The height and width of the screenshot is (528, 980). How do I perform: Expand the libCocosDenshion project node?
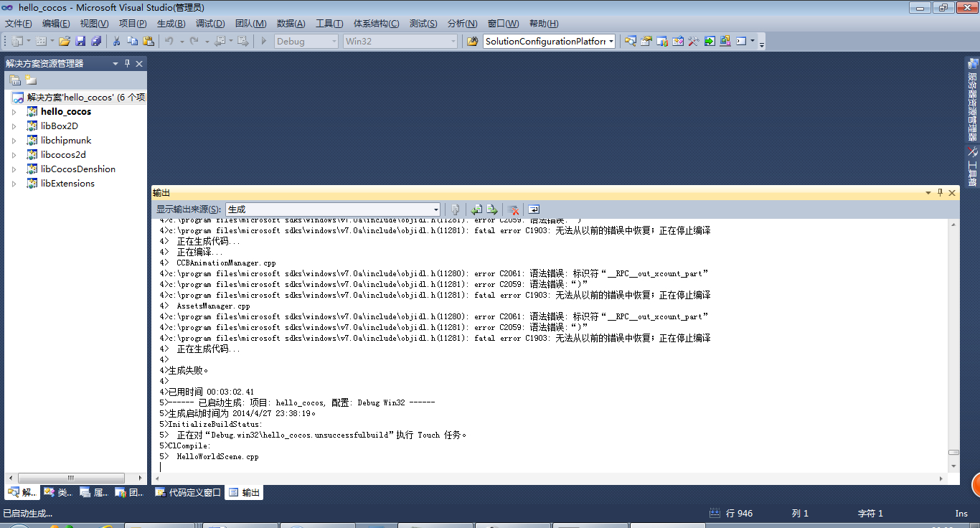coord(14,169)
